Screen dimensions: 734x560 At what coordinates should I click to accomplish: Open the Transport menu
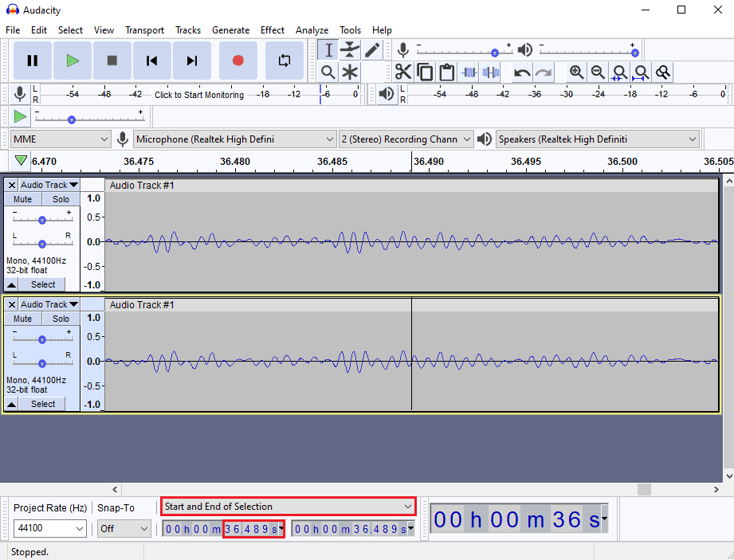144,29
